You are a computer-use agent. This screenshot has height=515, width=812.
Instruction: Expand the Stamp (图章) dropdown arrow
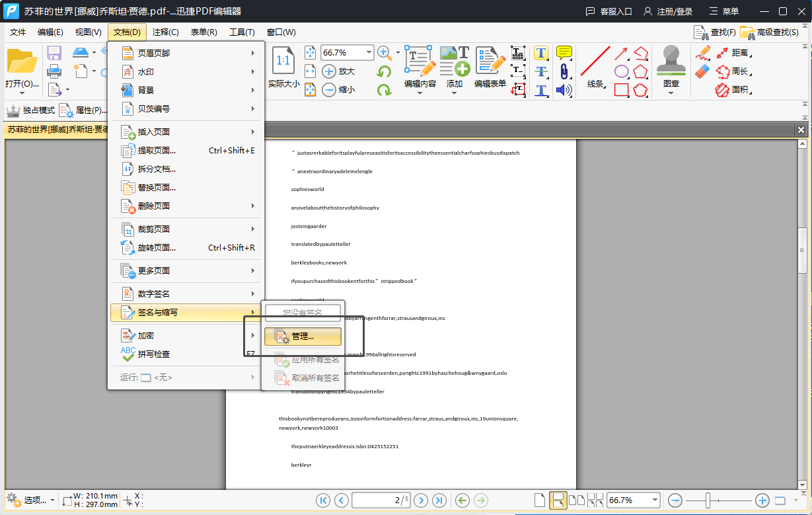click(671, 93)
